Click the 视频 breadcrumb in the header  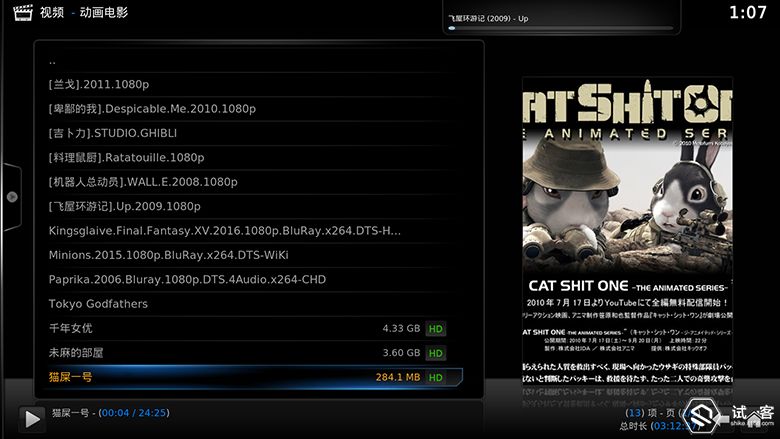[52, 13]
